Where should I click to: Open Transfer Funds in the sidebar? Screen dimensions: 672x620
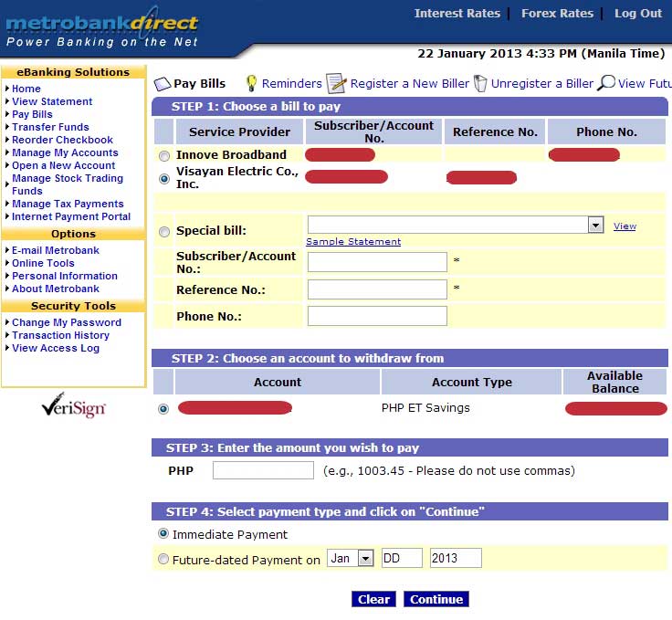(50, 127)
